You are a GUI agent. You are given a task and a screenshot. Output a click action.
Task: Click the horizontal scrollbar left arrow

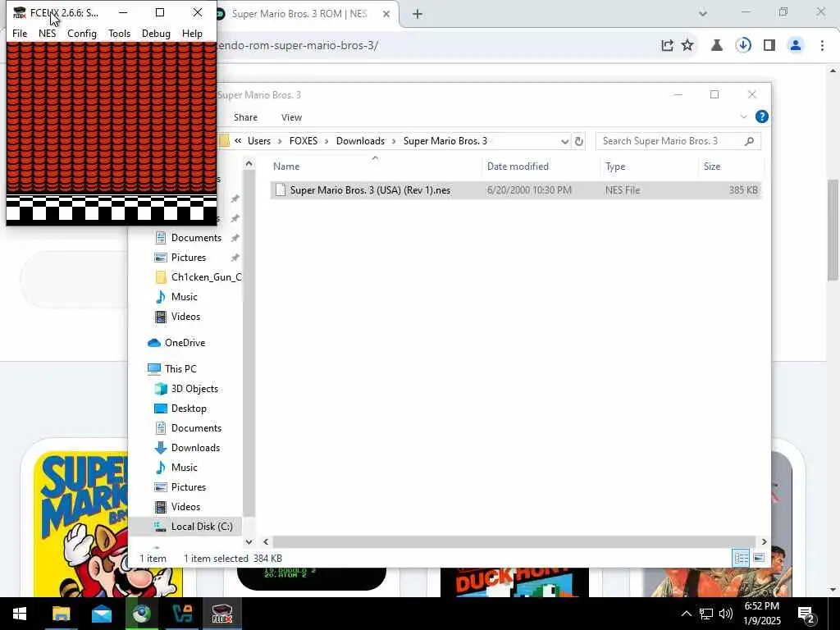(266, 542)
